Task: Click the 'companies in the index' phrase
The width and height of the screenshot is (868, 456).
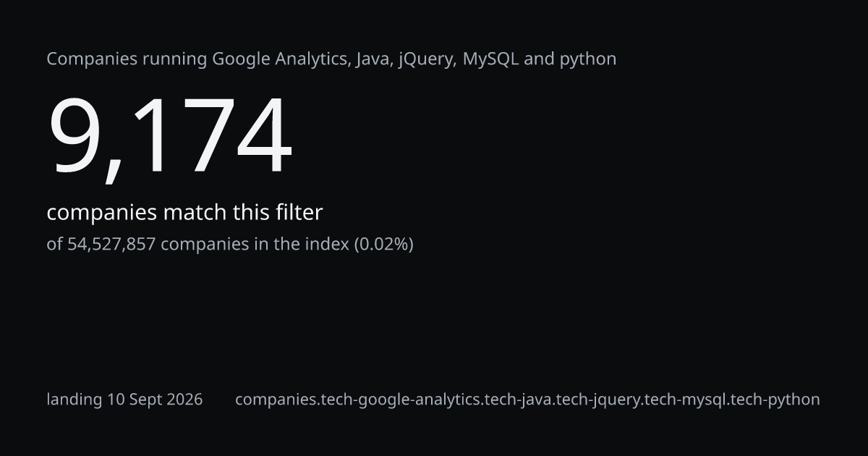Action: 255,244
